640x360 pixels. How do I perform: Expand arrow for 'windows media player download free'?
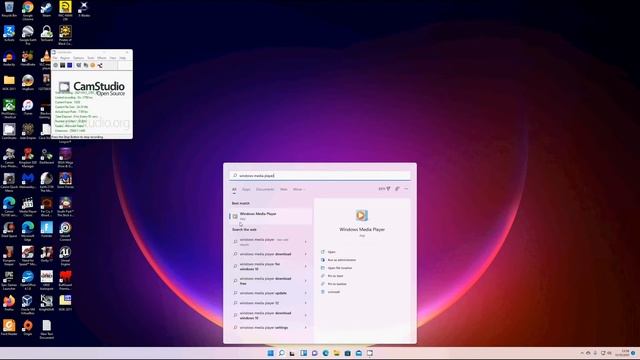306,281
